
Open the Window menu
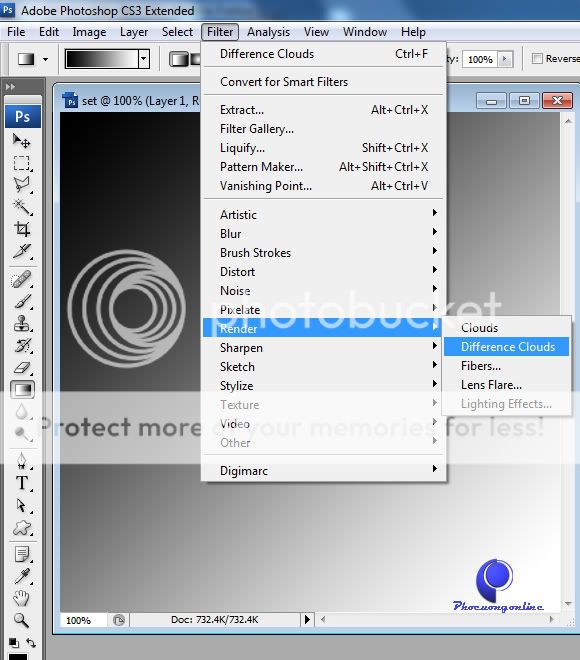tap(365, 32)
